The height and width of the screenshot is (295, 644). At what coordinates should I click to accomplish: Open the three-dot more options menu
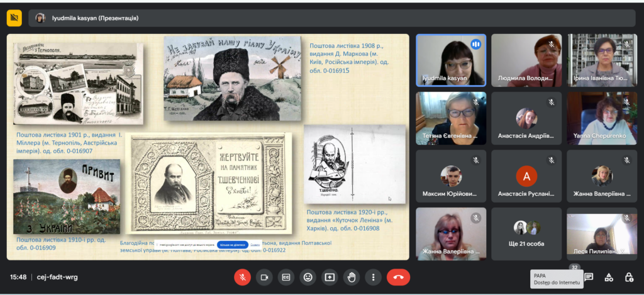374,277
